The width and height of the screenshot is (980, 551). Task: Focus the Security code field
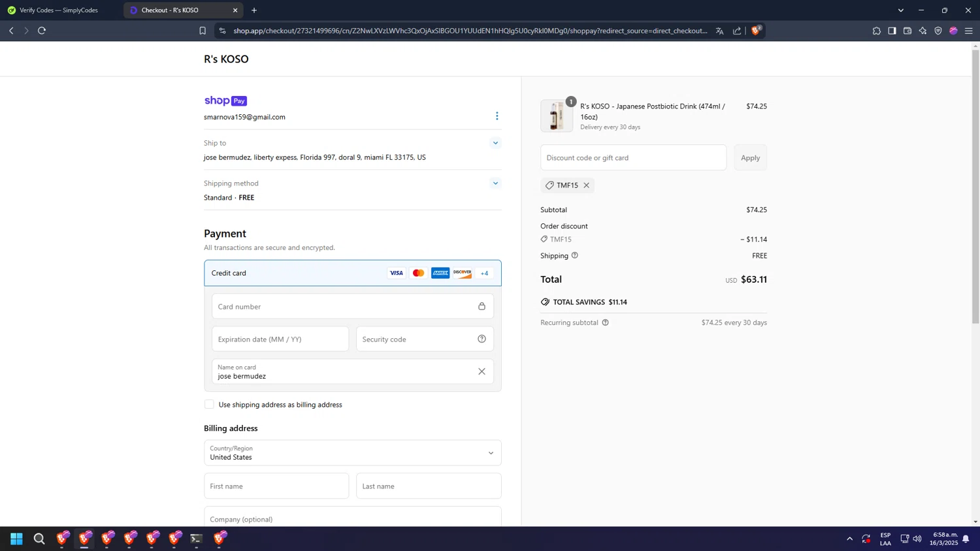coord(425,339)
